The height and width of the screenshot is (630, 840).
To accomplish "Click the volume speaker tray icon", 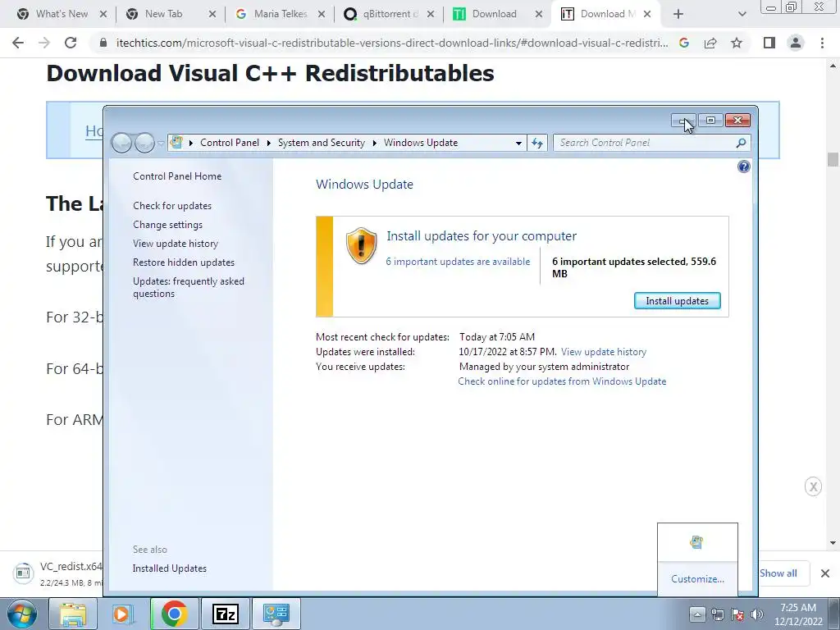I will point(757,614).
